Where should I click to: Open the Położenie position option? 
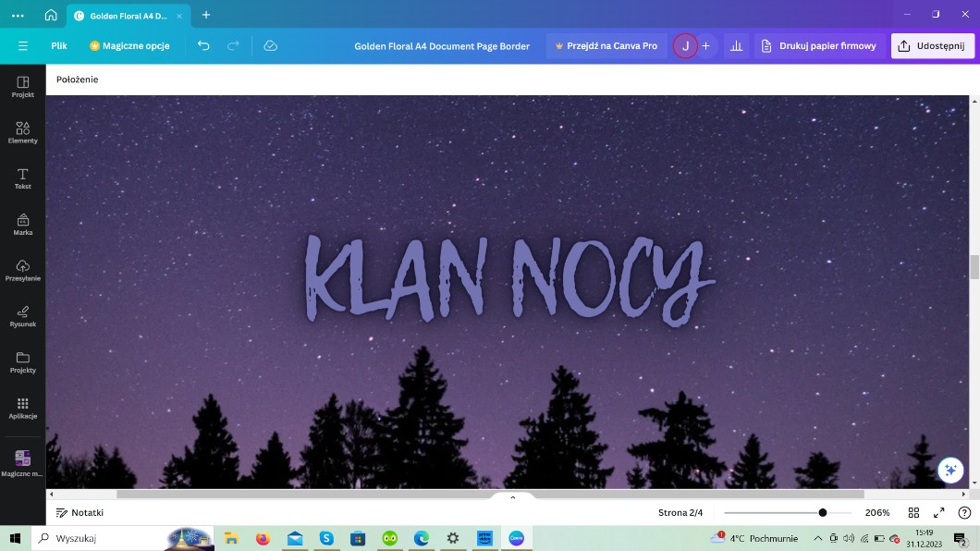tap(77, 80)
